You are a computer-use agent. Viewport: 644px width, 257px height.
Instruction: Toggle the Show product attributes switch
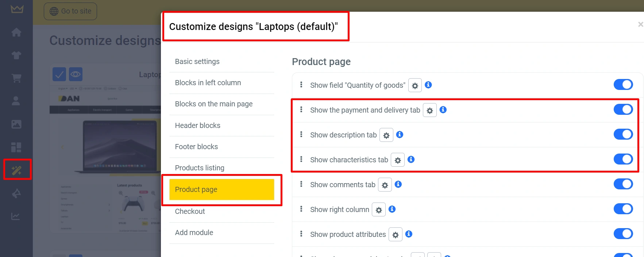pyautogui.click(x=623, y=234)
